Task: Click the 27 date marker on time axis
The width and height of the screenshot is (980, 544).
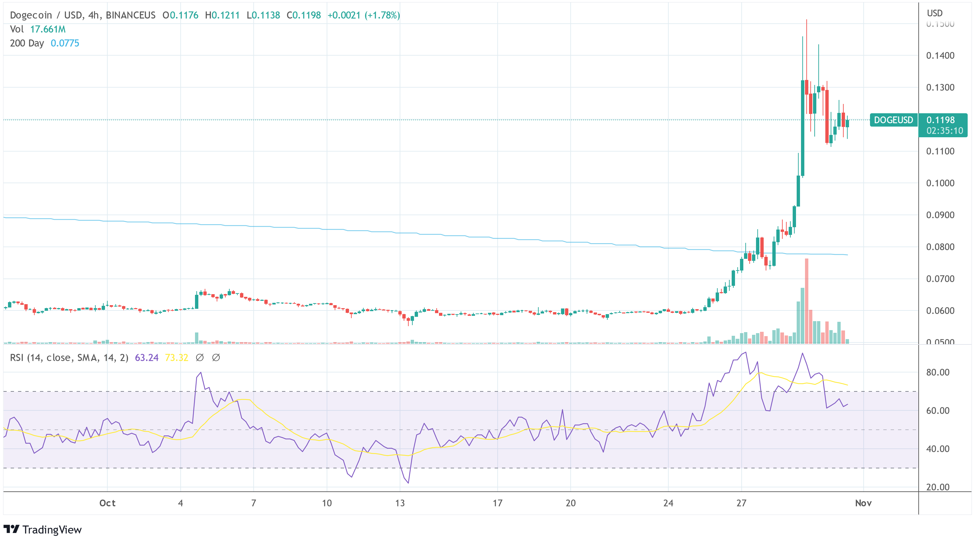Action: [741, 503]
